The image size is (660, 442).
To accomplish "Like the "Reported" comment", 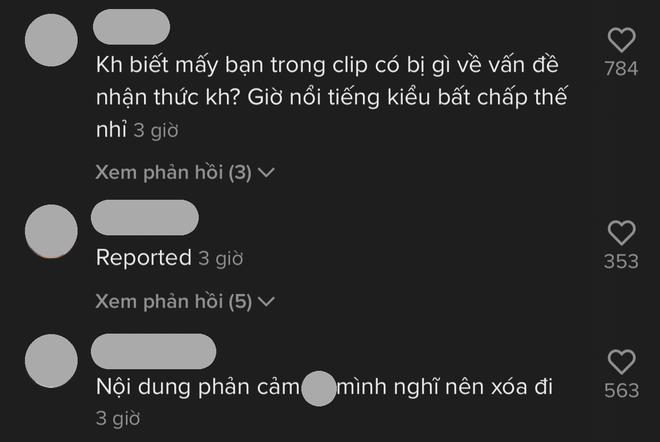I will point(621,232).
